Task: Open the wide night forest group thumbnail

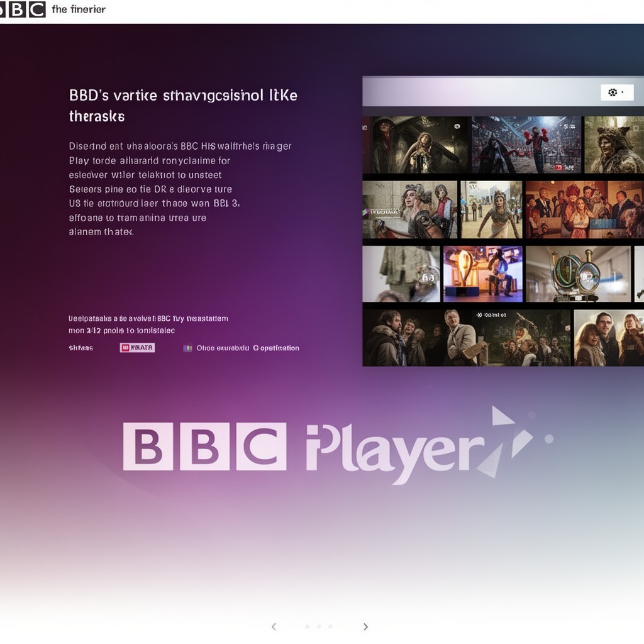Action: click(x=467, y=338)
